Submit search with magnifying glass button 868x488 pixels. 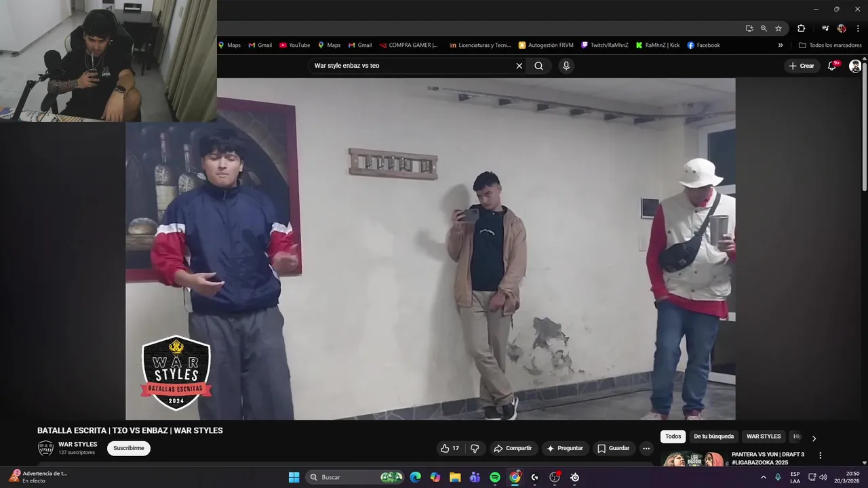538,66
